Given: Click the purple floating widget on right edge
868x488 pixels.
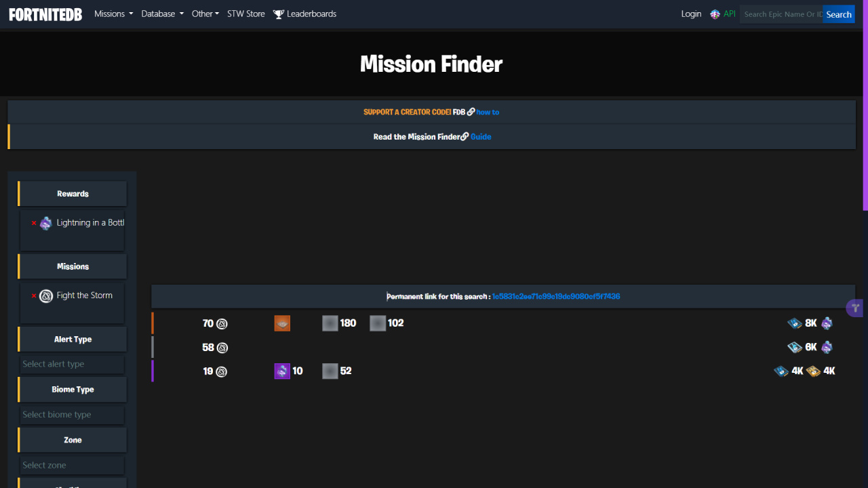Looking at the screenshot, I should (x=854, y=308).
